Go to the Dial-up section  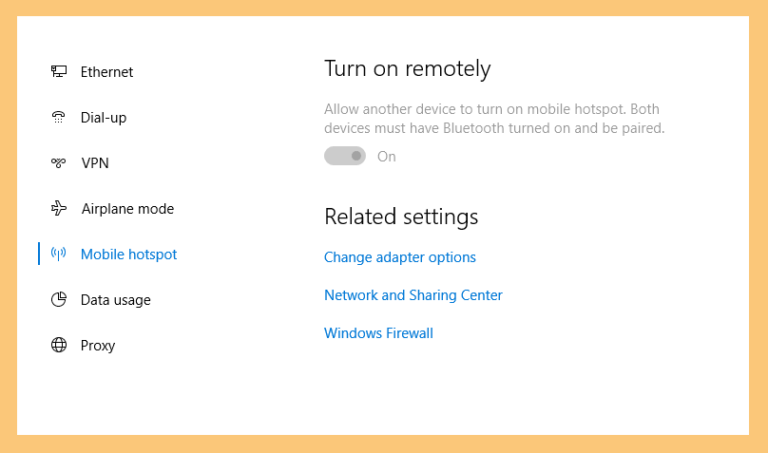pyautogui.click(x=103, y=118)
